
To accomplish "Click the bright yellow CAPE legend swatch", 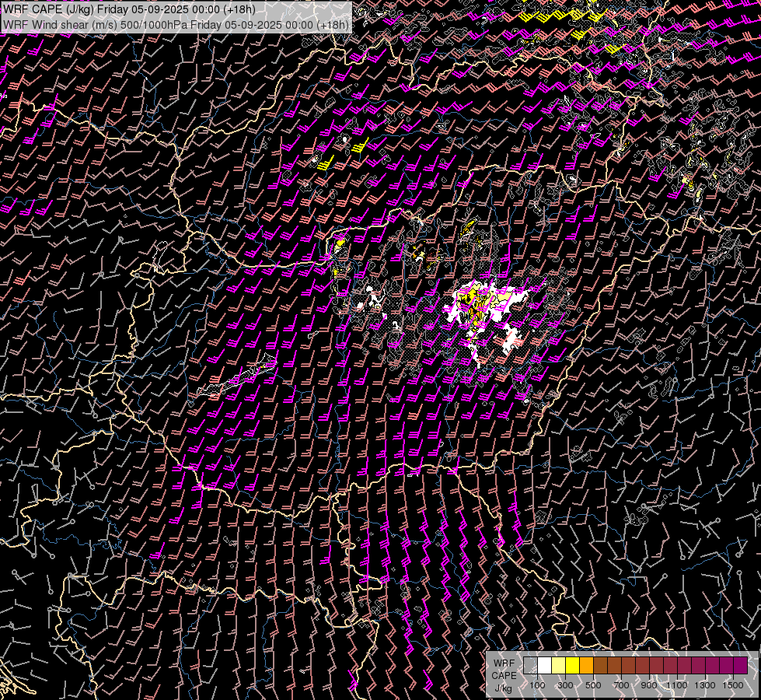I will coord(573,665).
